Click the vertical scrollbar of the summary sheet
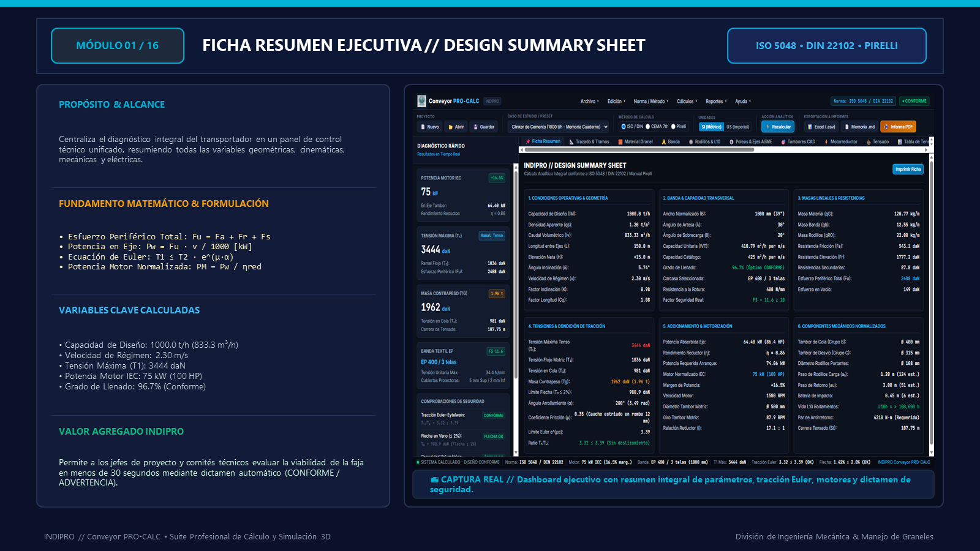Viewport: 980px width, 551px height. 932,306
